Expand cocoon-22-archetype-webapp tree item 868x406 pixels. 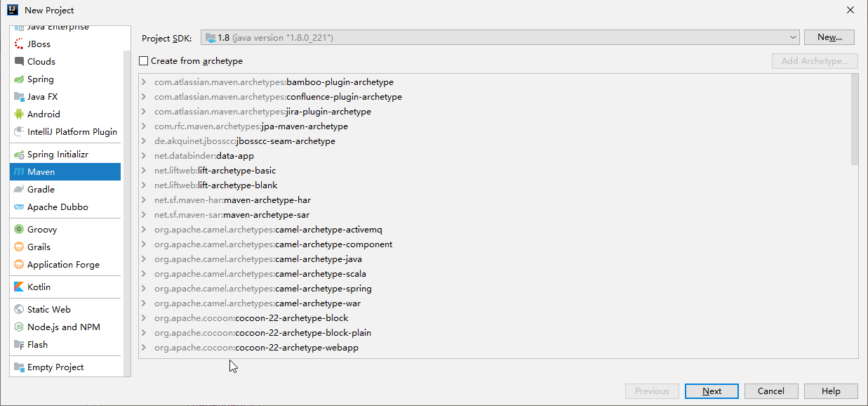tap(144, 348)
